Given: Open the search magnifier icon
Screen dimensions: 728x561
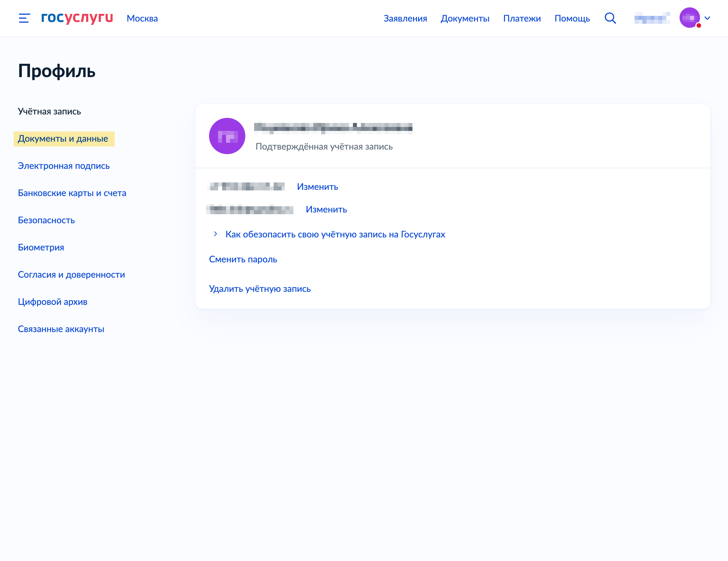Looking at the screenshot, I should [x=610, y=18].
